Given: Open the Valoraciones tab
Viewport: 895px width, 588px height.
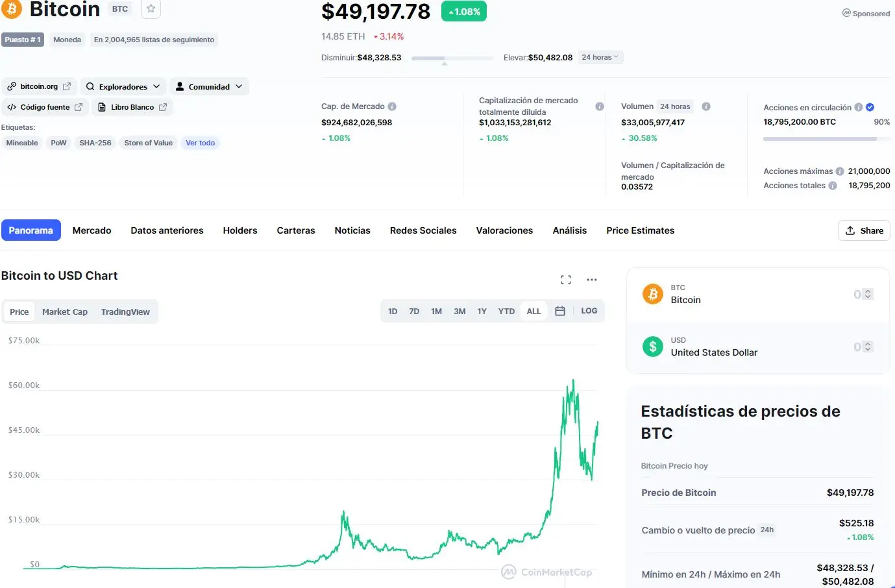Looking at the screenshot, I should click(x=504, y=230).
